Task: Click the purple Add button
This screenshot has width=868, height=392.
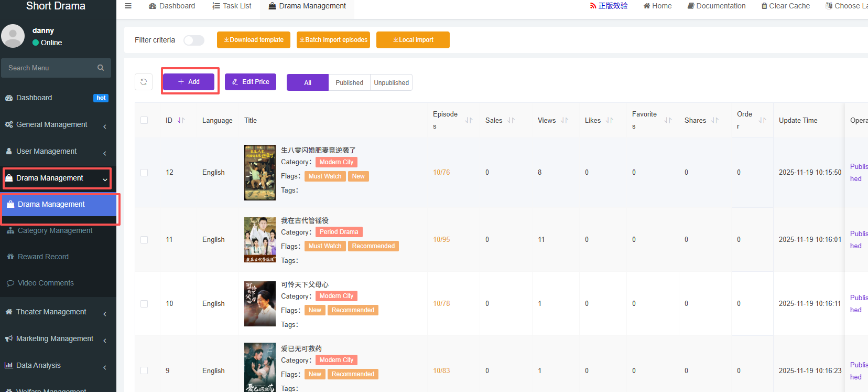Action: coord(189,82)
